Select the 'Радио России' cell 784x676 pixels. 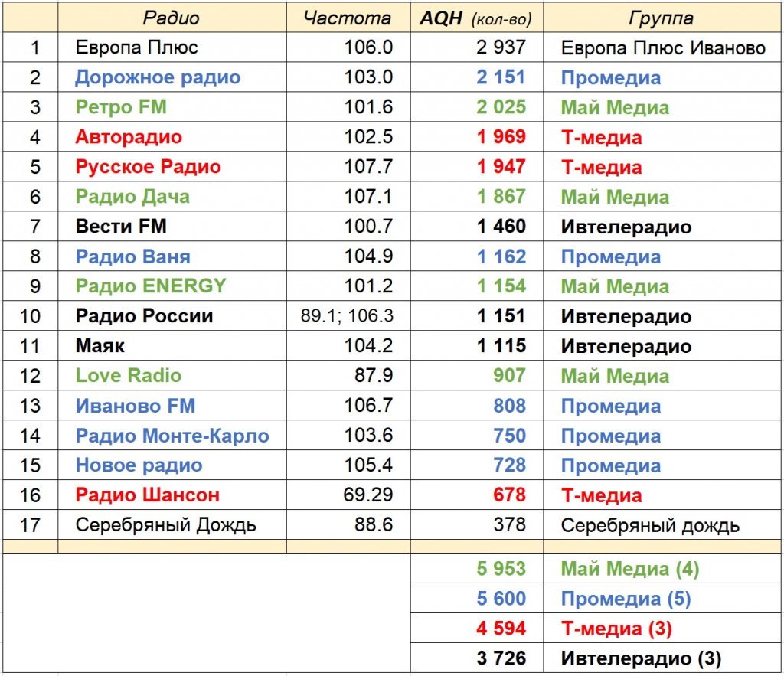172,316
